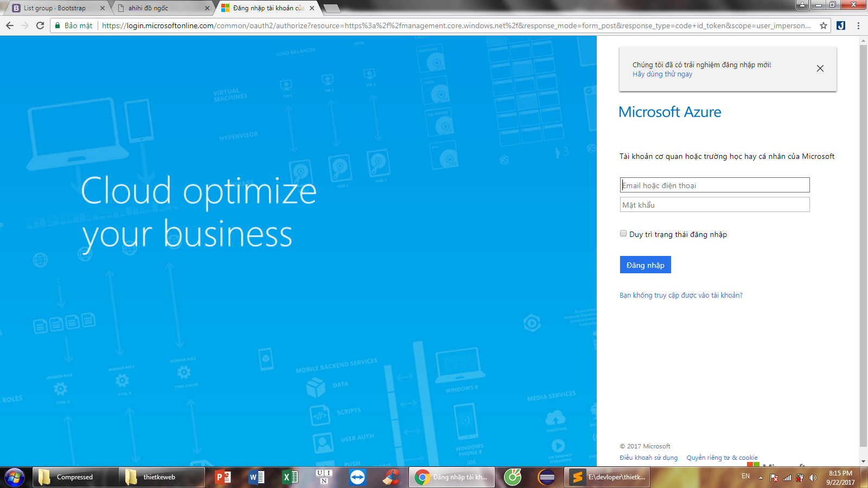Click the blue extension icon beside the address bar
This screenshot has height=488, width=868.
click(841, 25)
